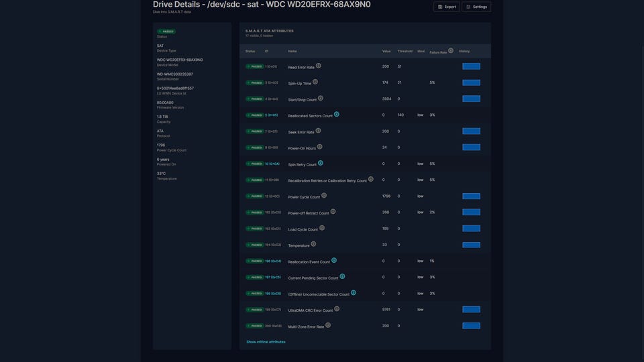Click history chart for UltraDMA CRC Error Count
This screenshot has height=362, width=644.
tap(471, 310)
